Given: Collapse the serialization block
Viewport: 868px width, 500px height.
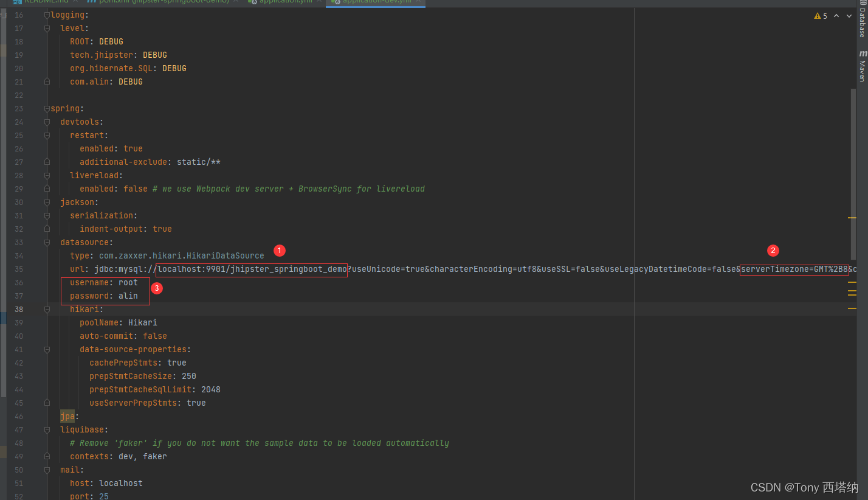Looking at the screenshot, I should pos(47,216).
